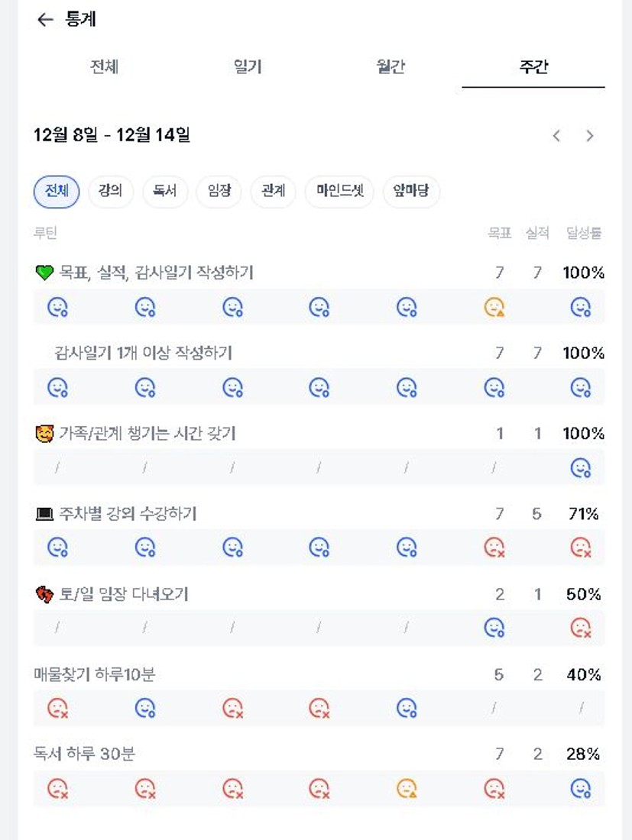This screenshot has width=632, height=840.
Task: Filter routines by 독서 chip
Action: [x=164, y=192]
